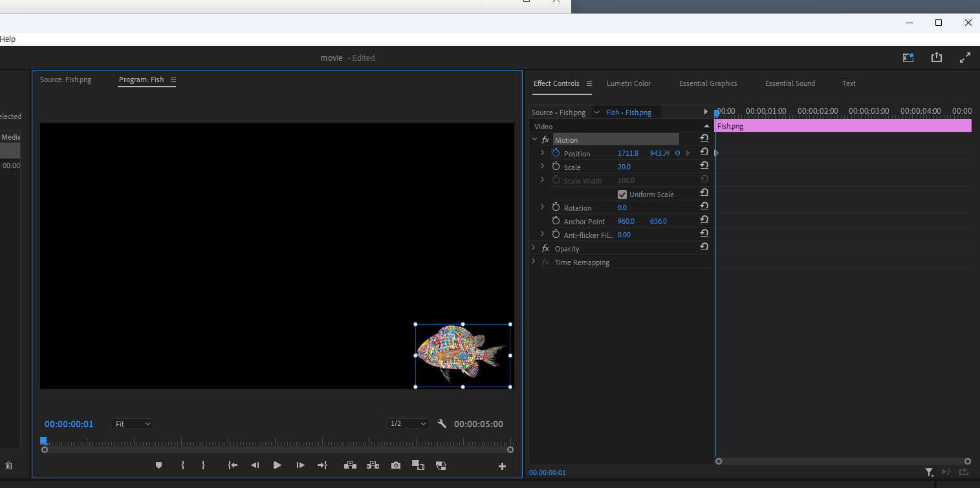
Task: Select the Fish.png clip in the timeline
Action: 841,126
